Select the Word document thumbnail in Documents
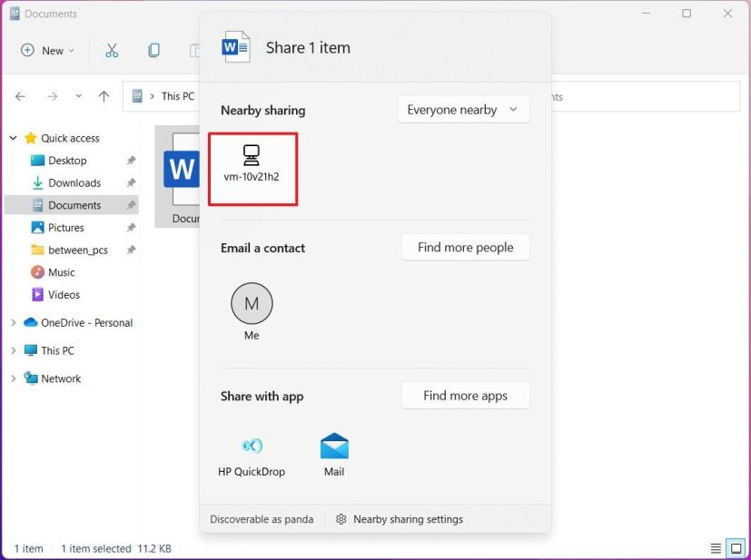 [x=178, y=177]
